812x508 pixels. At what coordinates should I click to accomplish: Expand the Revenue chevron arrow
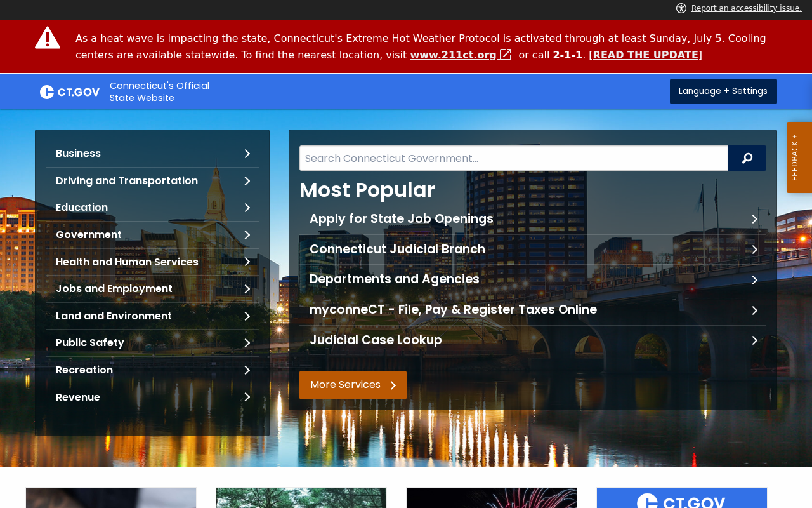(247, 397)
